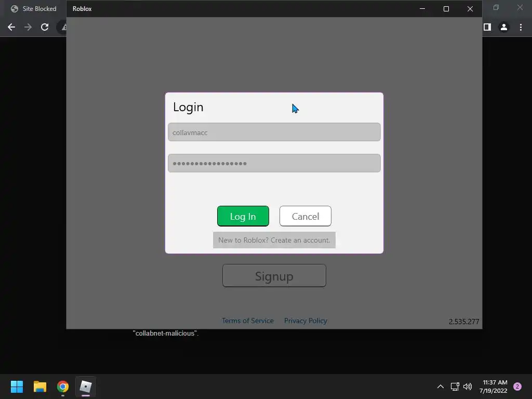Open 'New to Roblox? Create an account.'
Image resolution: width=532 pixels, height=399 pixels.
click(x=274, y=240)
